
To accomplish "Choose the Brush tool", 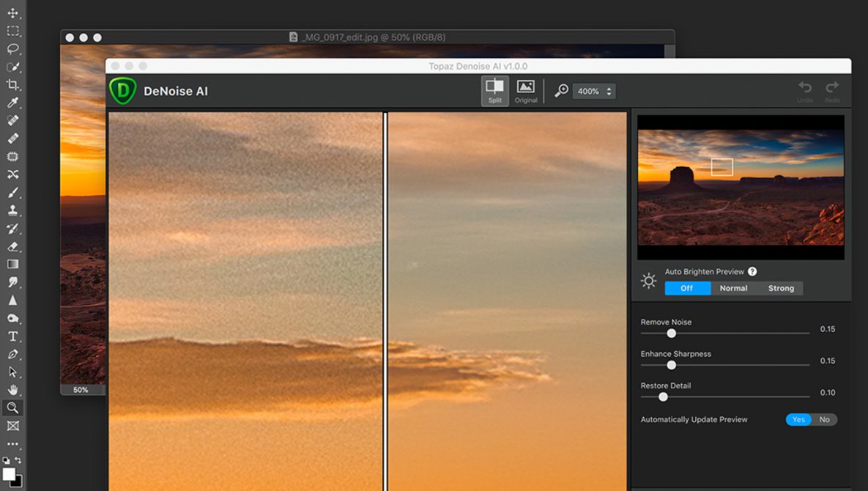I will pos(12,193).
